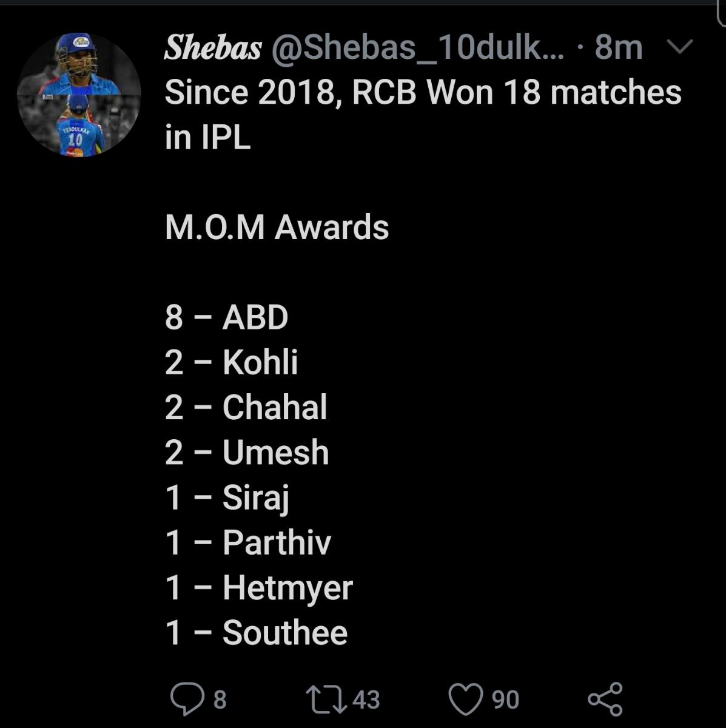Viewport: 726px width, 728px height.
Task: Select the line '1 – Parthiv'
Action: tap(247, 542)
